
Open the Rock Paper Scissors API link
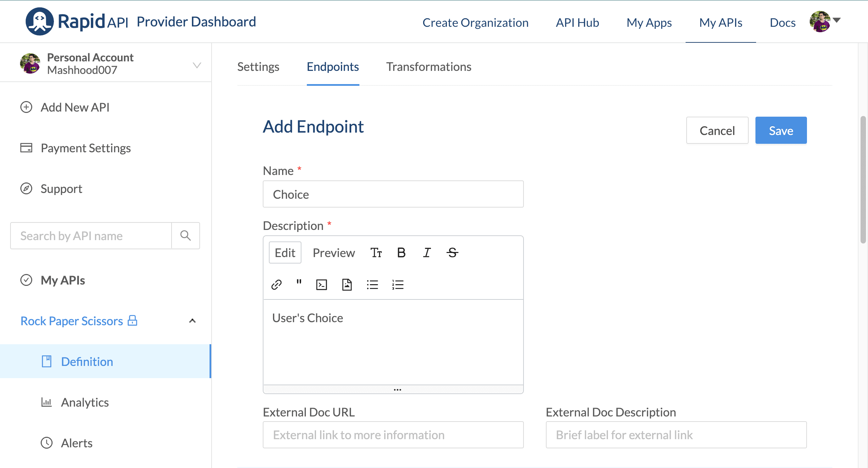coord(72,321)
